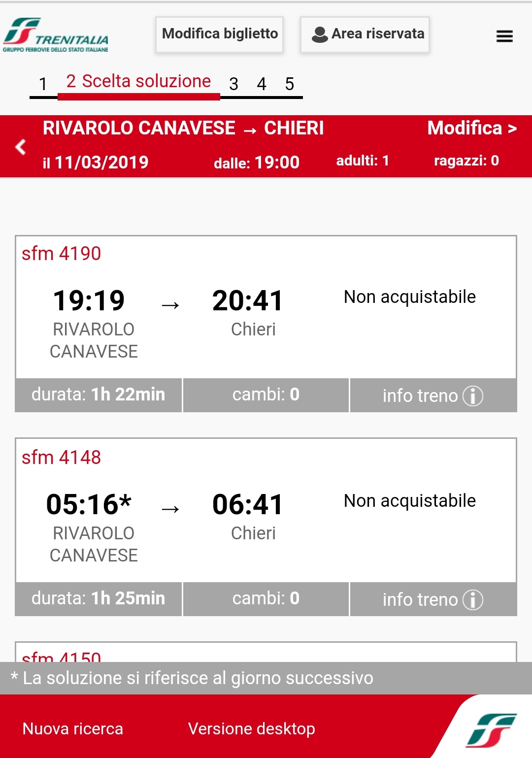Go to step 1 tab

[x=43, y=84]
